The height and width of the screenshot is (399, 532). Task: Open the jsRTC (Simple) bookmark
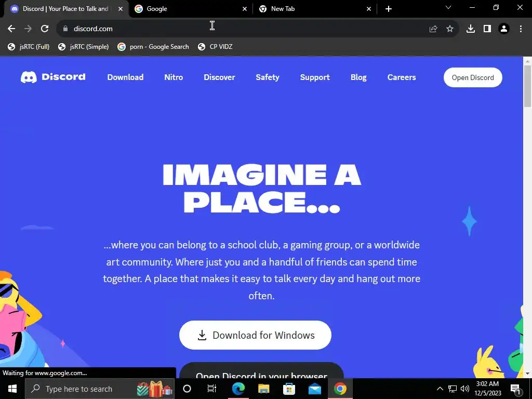point(84,47)
